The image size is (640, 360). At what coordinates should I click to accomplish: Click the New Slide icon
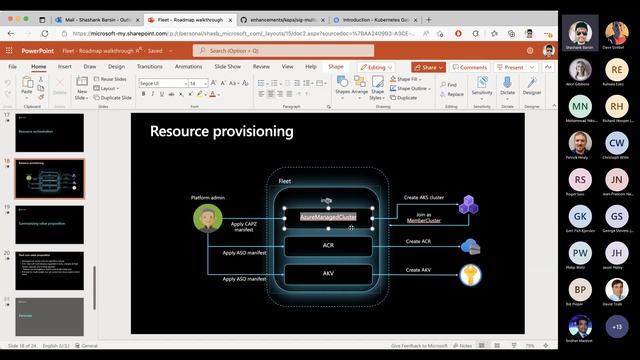pyautogui.click(x=82, y=82)
